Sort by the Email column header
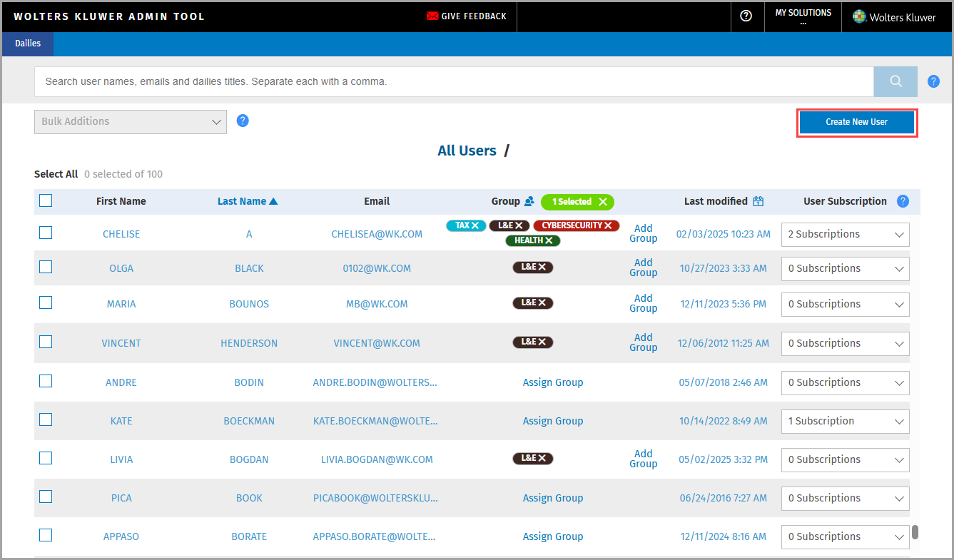Viewport: 954px width, 560px height. coord(377,201)
